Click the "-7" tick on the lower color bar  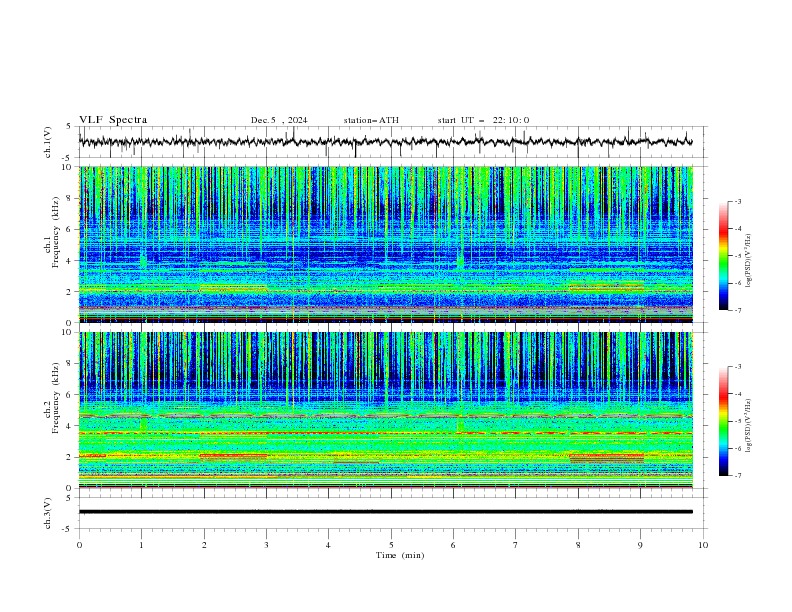tap(738, 475)
